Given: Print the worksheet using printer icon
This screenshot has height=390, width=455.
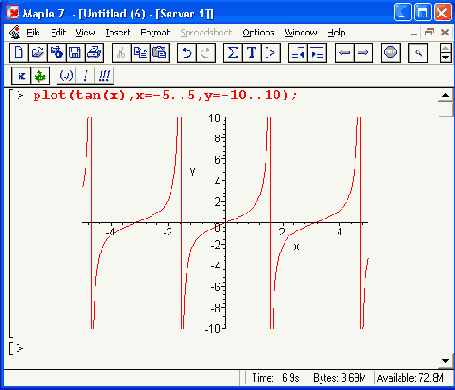Looking at the screenshot, I should point(94,53).
